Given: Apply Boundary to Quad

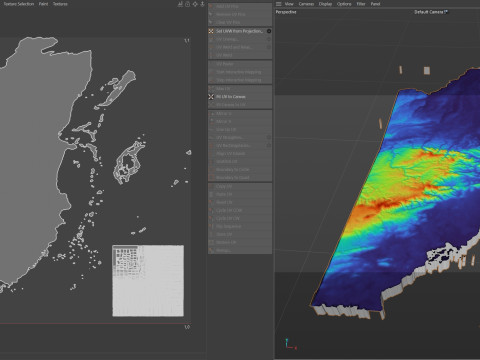Looking at the screenshot, I should point(240,178).
